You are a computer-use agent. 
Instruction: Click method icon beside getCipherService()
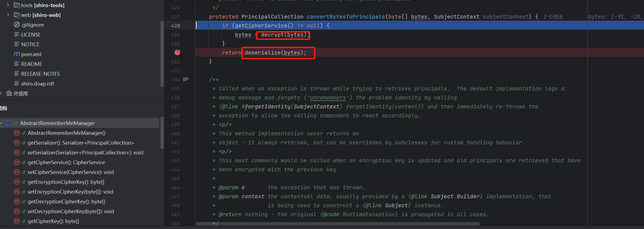17,162
